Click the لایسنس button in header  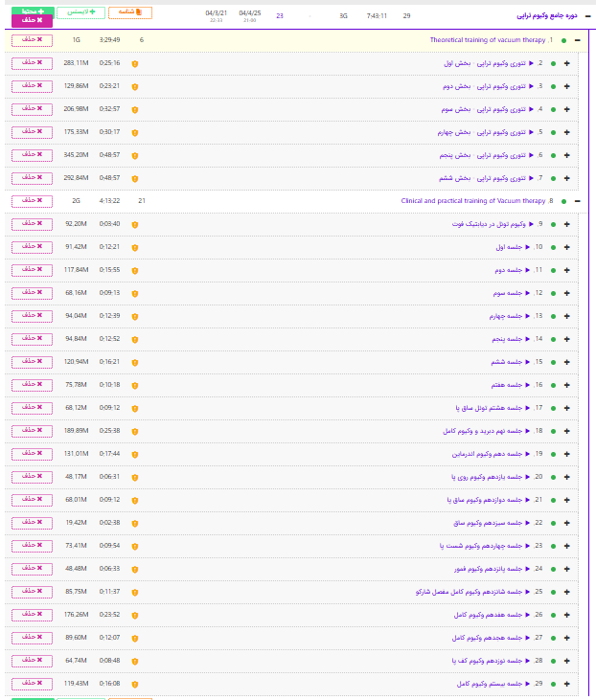tap(80, 12)
